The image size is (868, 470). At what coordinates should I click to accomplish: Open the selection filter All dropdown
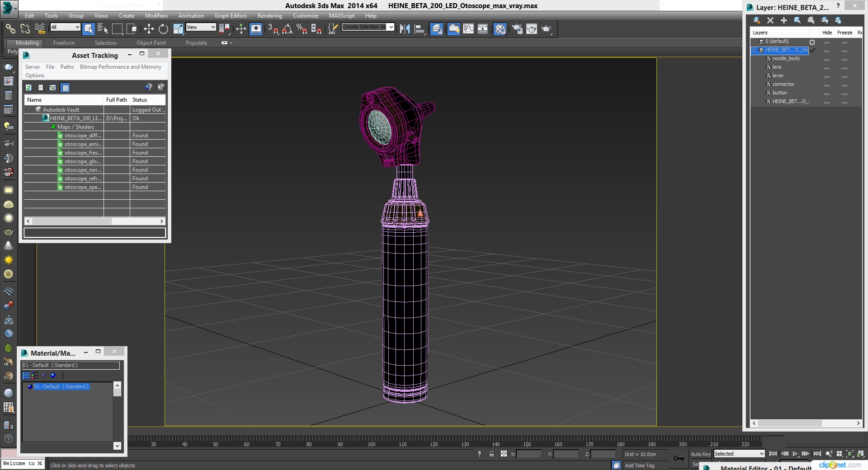(65, 27)
